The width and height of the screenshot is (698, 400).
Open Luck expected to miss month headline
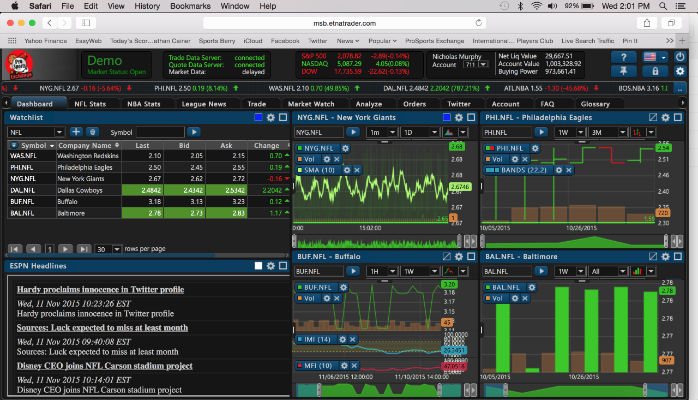(x=102, y=327)
